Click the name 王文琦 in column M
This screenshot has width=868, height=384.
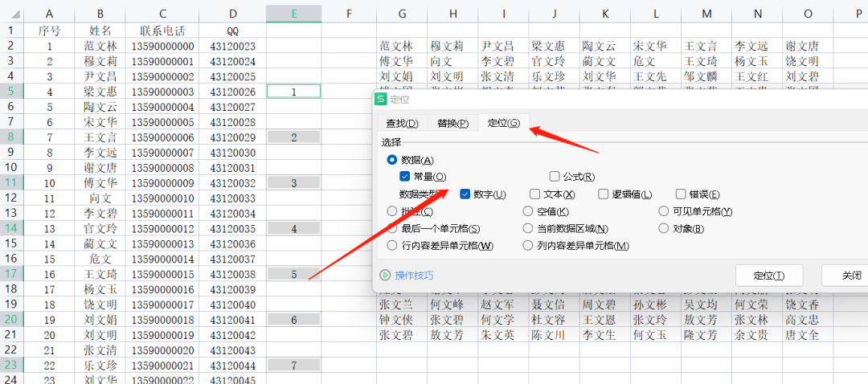[x=700, y=61]
